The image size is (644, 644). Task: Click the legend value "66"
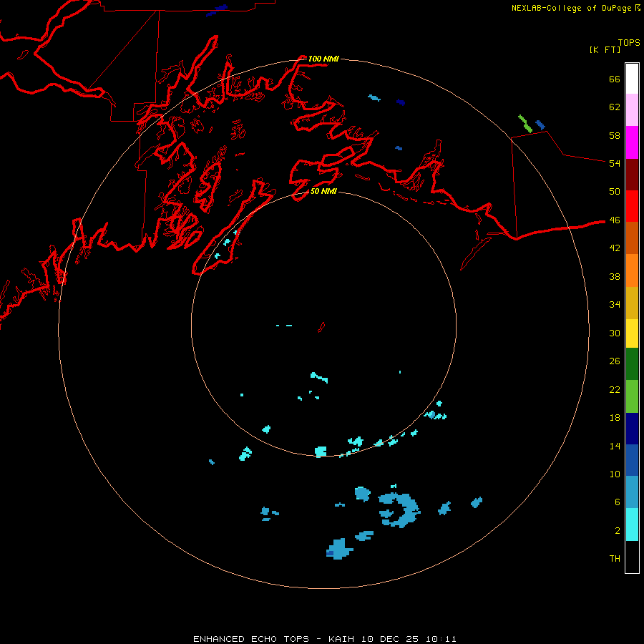(x=615, y=79)
